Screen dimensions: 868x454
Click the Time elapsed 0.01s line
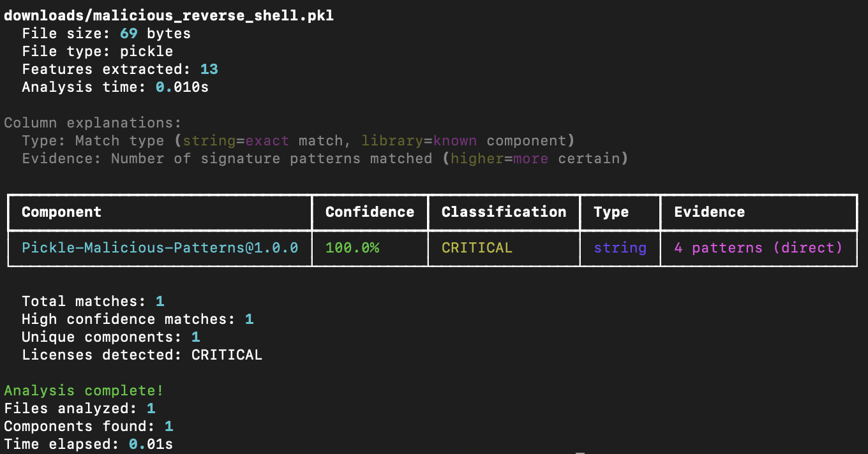click(88, 444)
